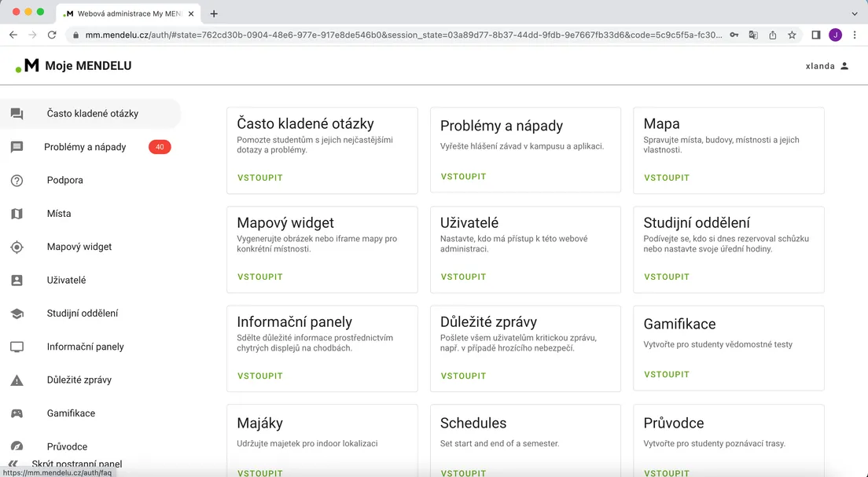Click VSTOUPIT on the Informační panely card
Image resolution: width=868 pixels, height=477 pixels.
pos(260,376)
